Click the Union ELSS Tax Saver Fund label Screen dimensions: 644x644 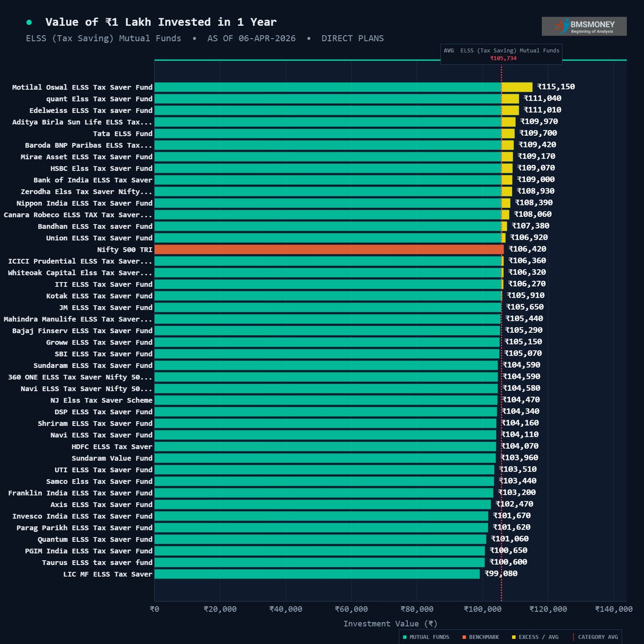click(x=99, y=238)
